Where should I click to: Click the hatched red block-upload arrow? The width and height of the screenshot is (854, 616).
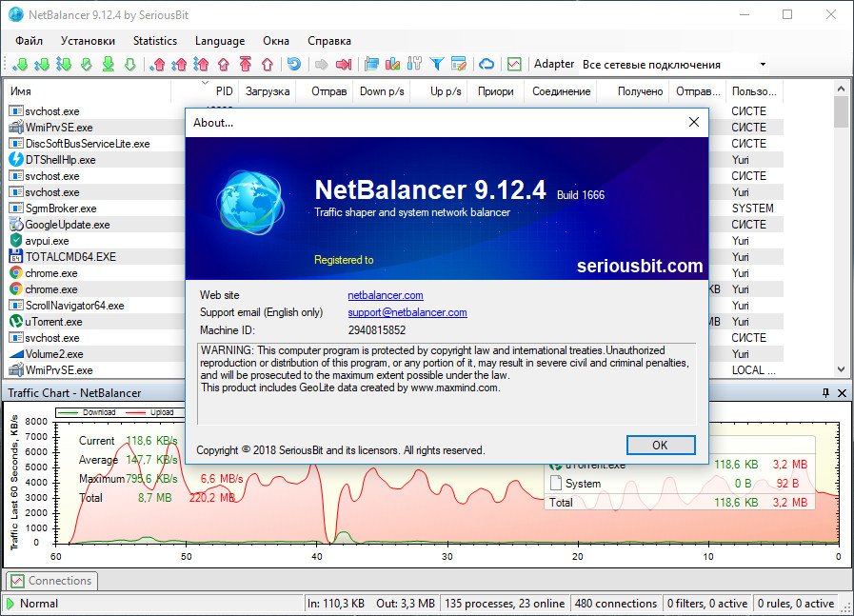tap(224, 65)
